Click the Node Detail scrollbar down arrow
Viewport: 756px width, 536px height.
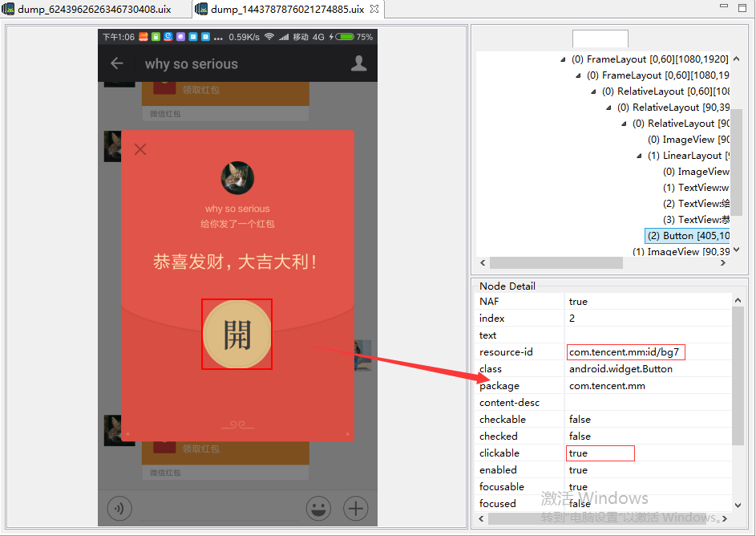pyautogui.click(x=738, y=506)
